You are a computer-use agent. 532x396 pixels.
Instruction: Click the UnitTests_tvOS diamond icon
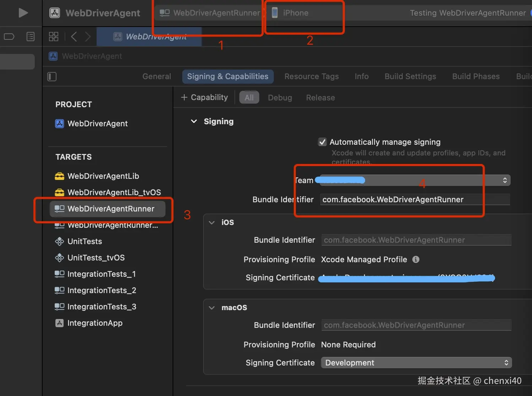coord(59,258)
